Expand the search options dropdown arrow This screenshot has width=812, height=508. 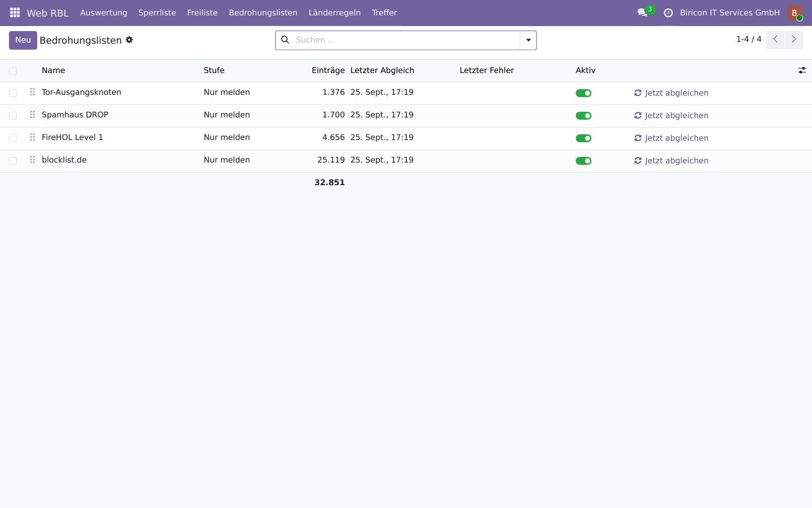click(528, 40)
